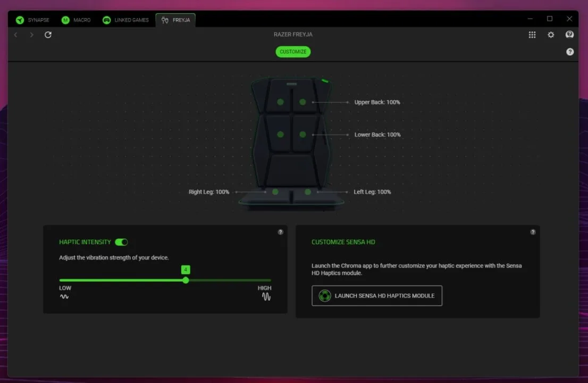Screen dimensions: 588x383
Task: Select the Upper Back left haptic zone
Action: (x=280, y=102)
